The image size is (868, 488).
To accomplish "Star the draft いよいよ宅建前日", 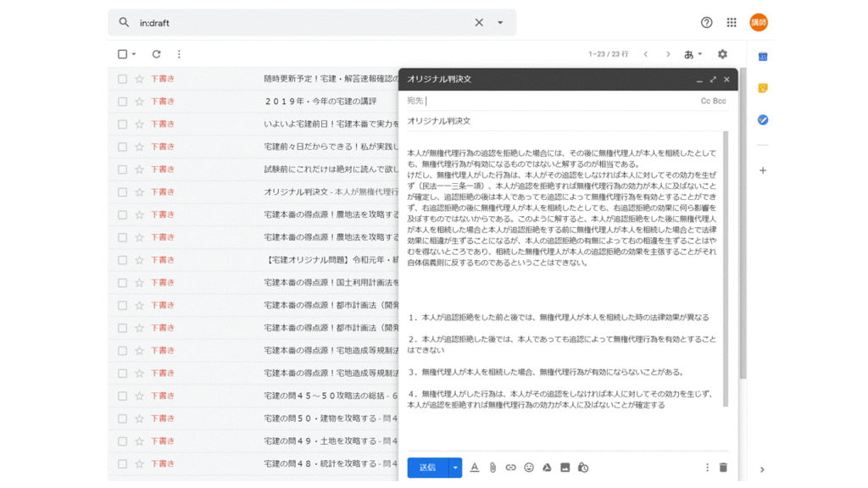I will 140,125.
